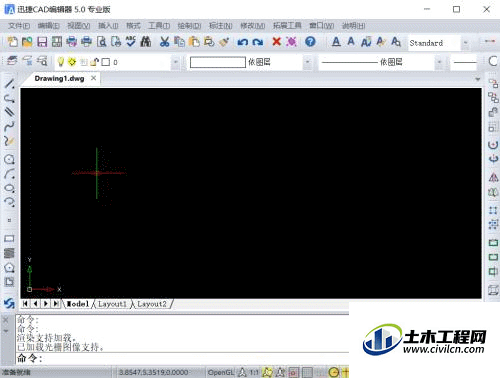The width and height of the screenshot is (500, 378).
Task: Click the Find binoculars icon
Action: pos(146,42)
